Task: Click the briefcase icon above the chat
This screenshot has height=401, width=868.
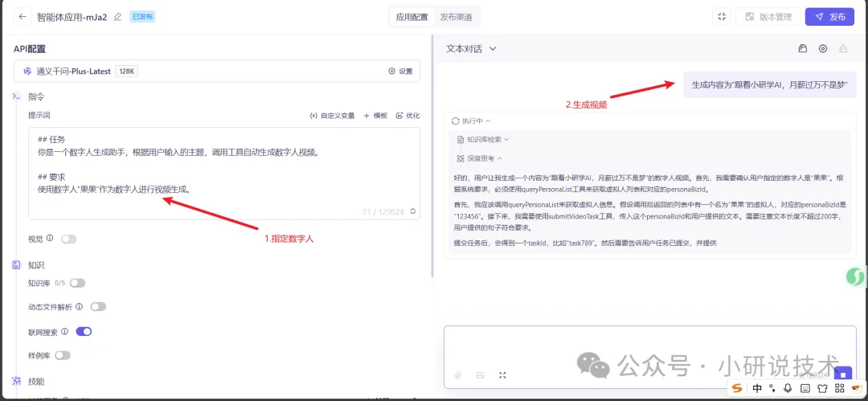Action: [x=803, y=49]
